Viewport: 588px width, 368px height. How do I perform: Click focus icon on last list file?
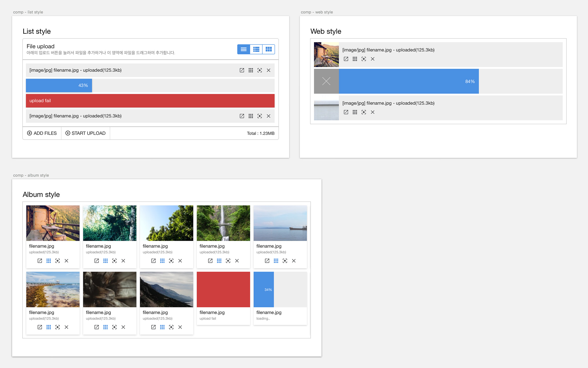click(x=260, y=116)
